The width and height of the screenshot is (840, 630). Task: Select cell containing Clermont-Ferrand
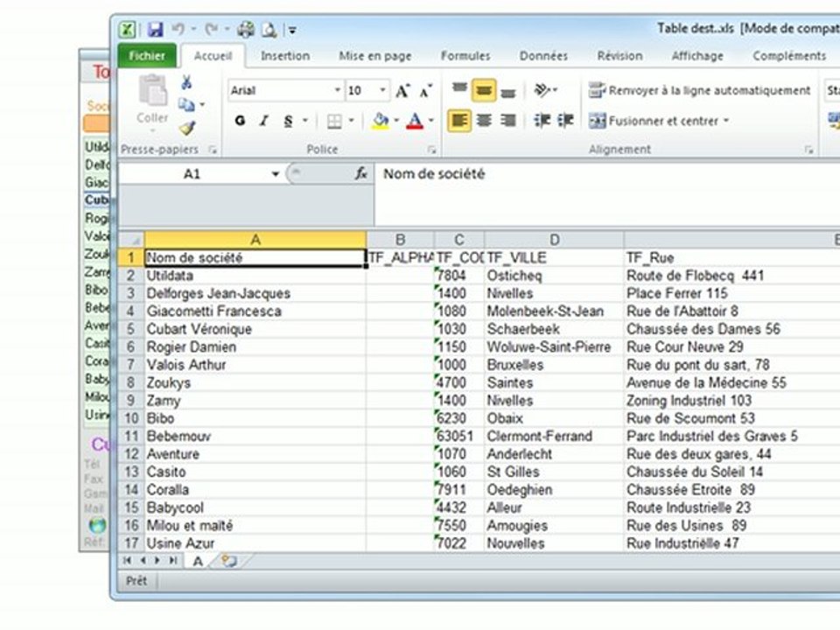(554, 436)
